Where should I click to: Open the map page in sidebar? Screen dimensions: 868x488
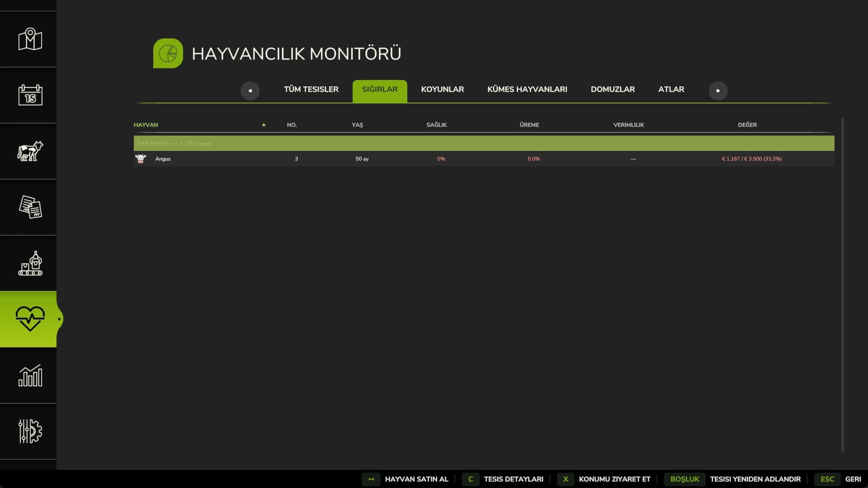click(30, 39)
